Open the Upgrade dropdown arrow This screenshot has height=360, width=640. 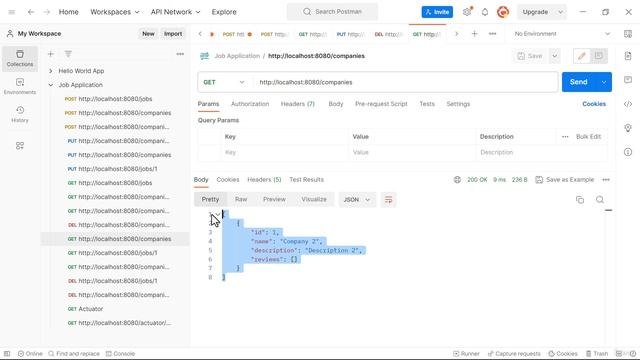point(560,12)
